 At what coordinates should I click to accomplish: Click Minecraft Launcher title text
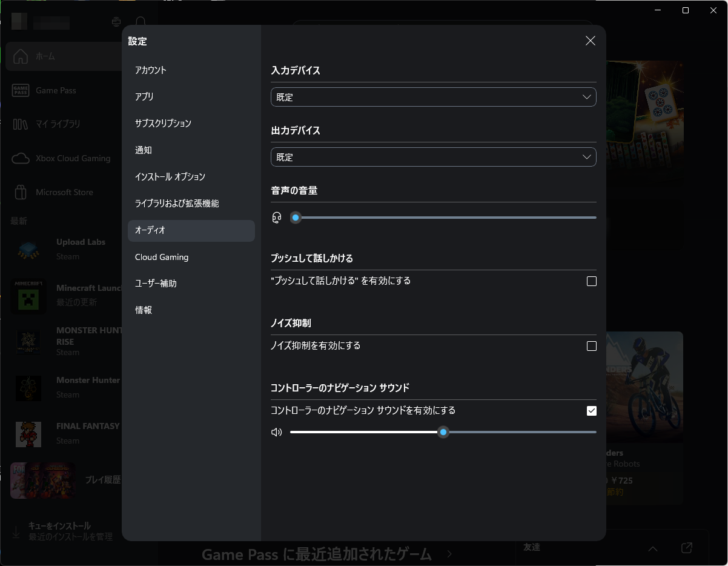[x=89, y=288]
